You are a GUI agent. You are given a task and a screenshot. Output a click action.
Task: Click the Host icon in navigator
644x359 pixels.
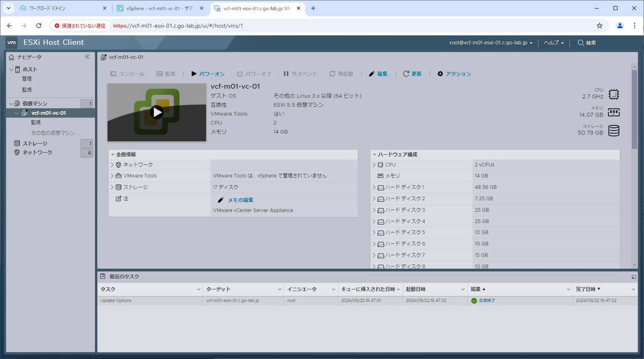[x=18, y=69]
